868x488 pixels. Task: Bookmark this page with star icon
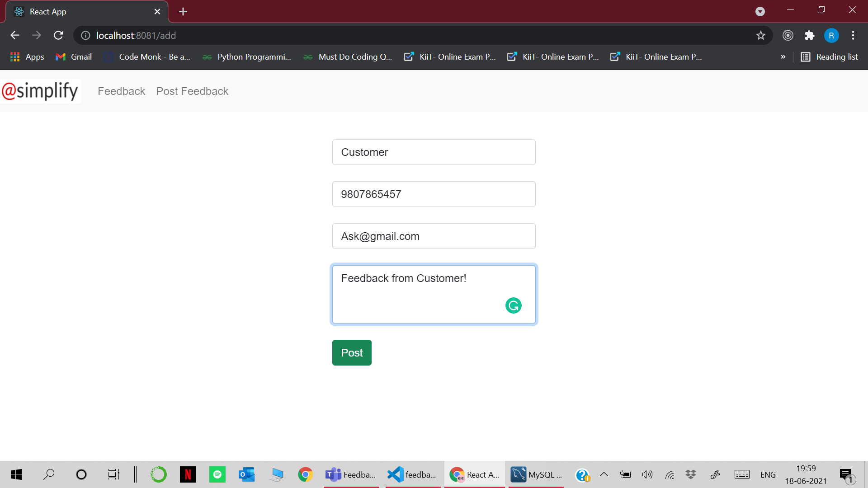pyautogui.click(x=761, y=35)
